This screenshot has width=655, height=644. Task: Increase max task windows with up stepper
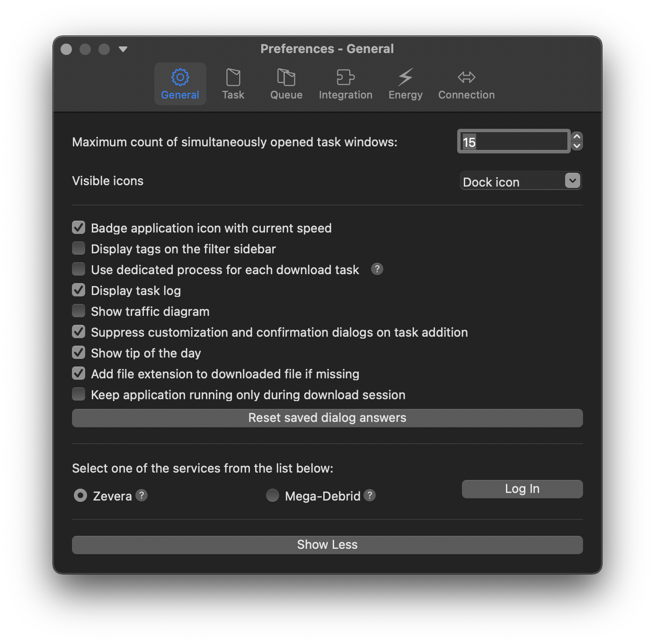[576, 136]
